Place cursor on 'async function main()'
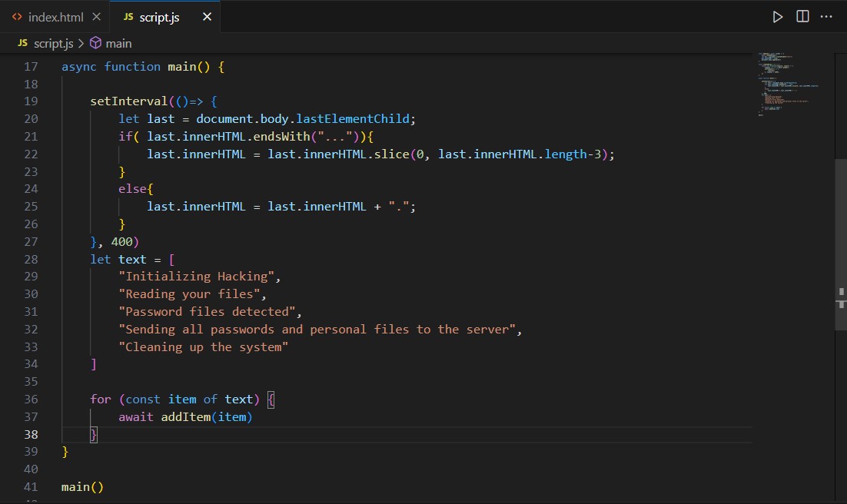The height and width of the screenshot is (504, 847). [135, 66]
